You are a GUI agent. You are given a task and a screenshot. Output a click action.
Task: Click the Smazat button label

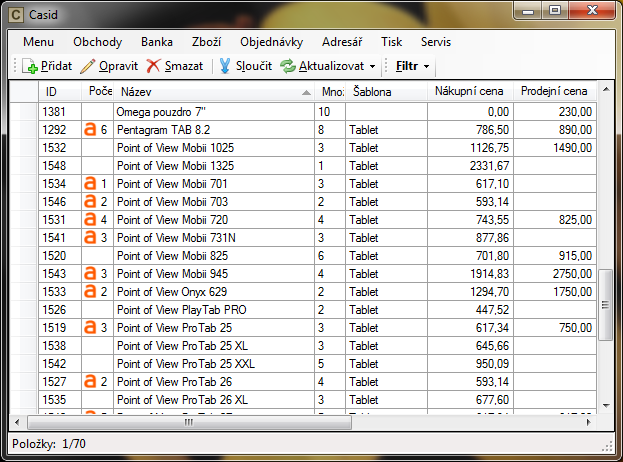point(184,66)
